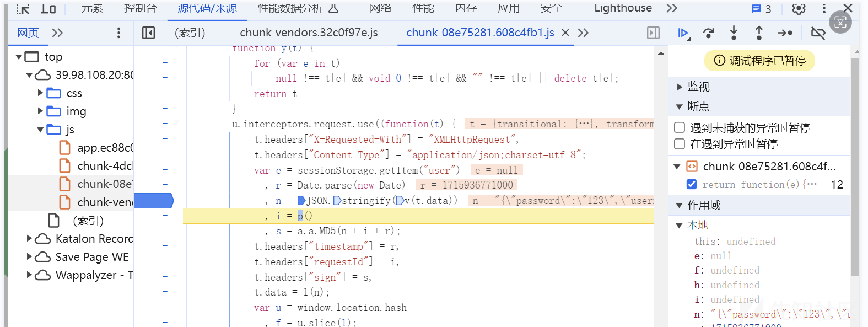
Task: Enable pause on caught exceptions checkbox
Action: (x=680, y=144)
